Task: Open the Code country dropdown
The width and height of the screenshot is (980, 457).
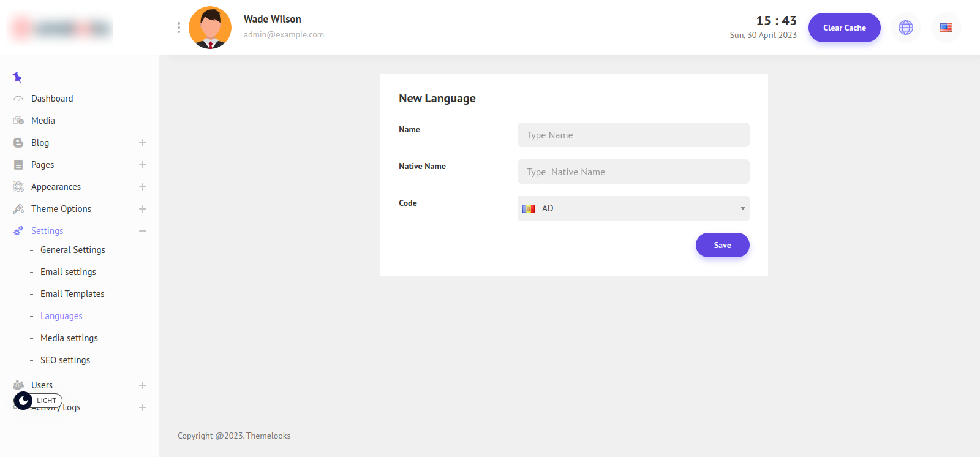Action: pos(633,208)
